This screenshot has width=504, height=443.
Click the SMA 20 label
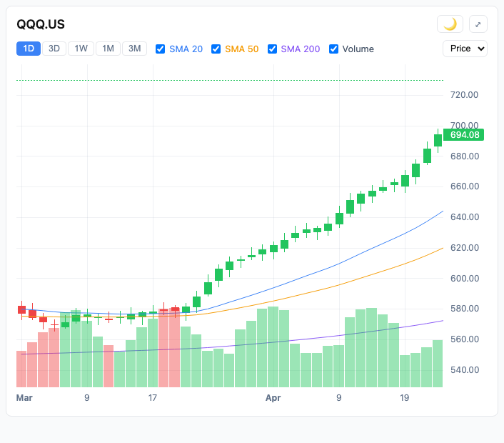(x=186, y=49)
